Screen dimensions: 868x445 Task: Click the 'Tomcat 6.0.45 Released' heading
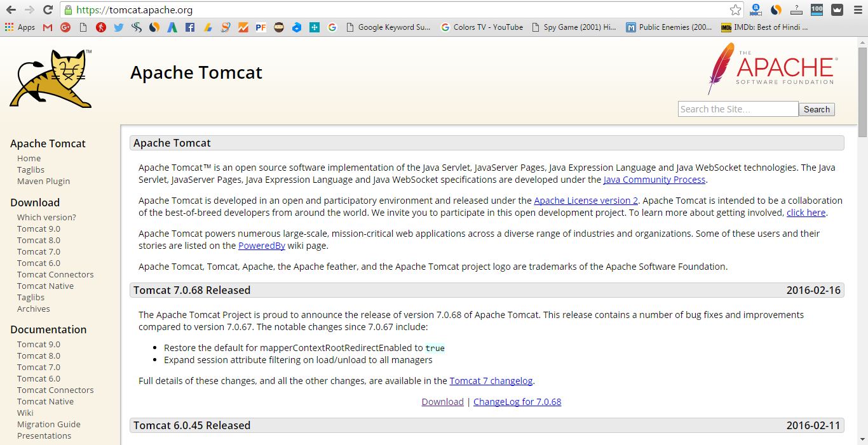(x=192, y=425)
